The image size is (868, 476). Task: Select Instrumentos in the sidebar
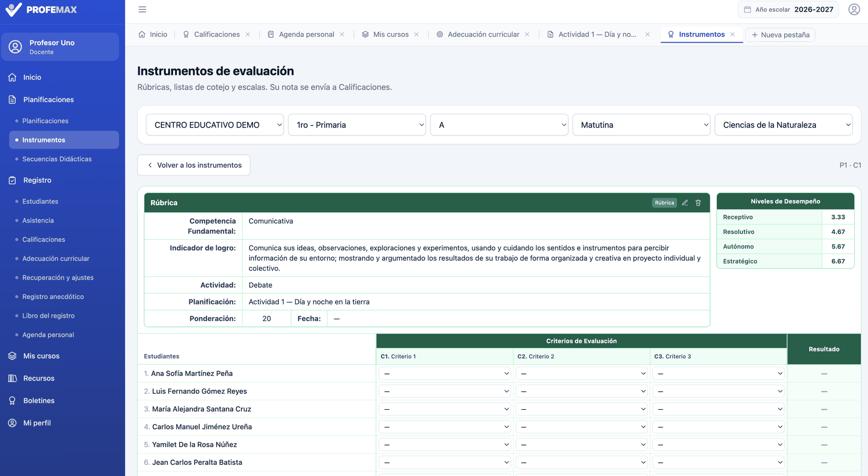(x=64, y=140)
